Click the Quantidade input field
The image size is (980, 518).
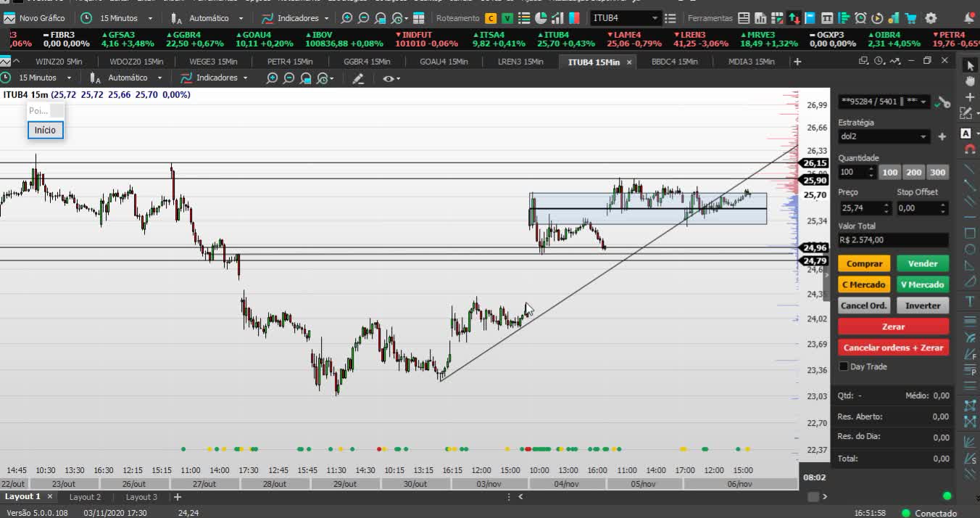pos(856,172)
